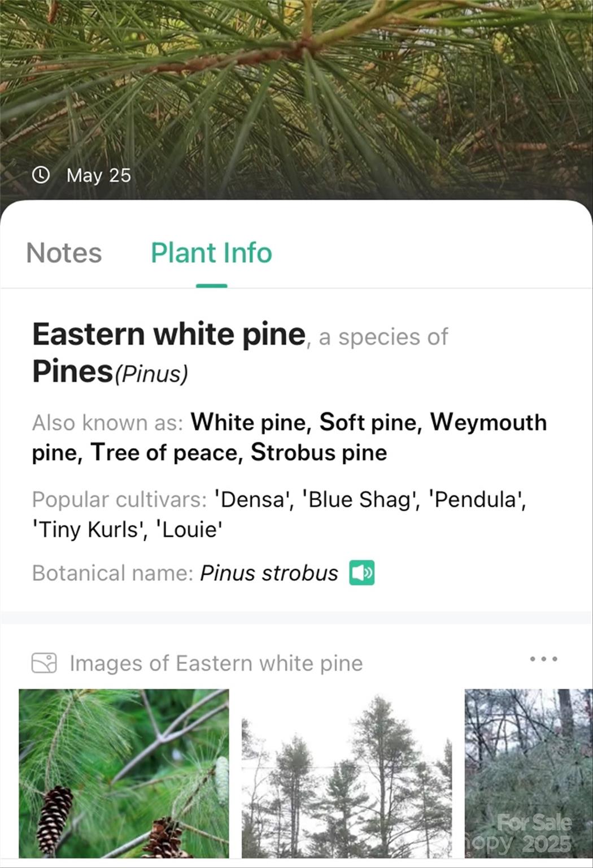Viewport: 593px width, 868px height.
Task: Tap the pine needles header photo
Action: tap(296, 85)
